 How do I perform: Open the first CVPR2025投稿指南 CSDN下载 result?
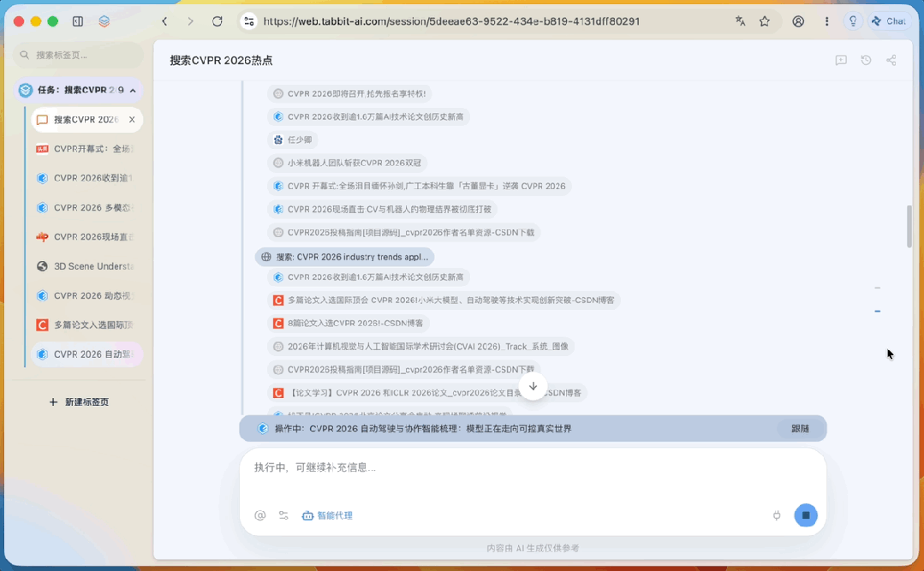403,232
